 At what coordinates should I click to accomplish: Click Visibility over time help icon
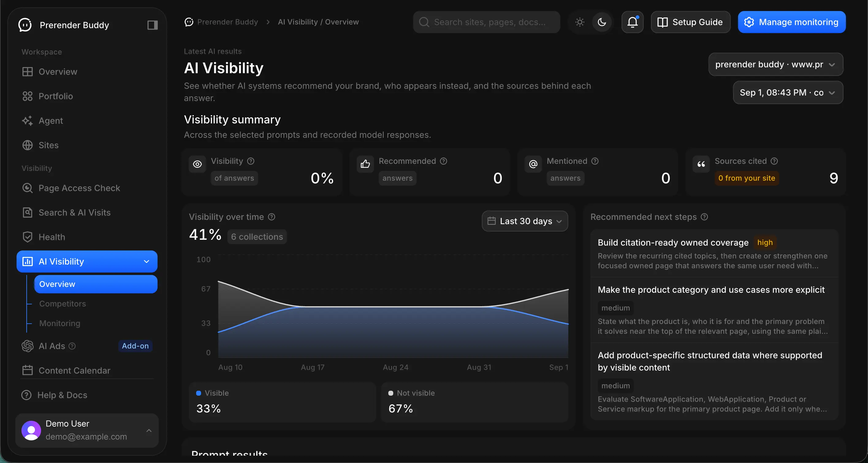pos(272,217)
